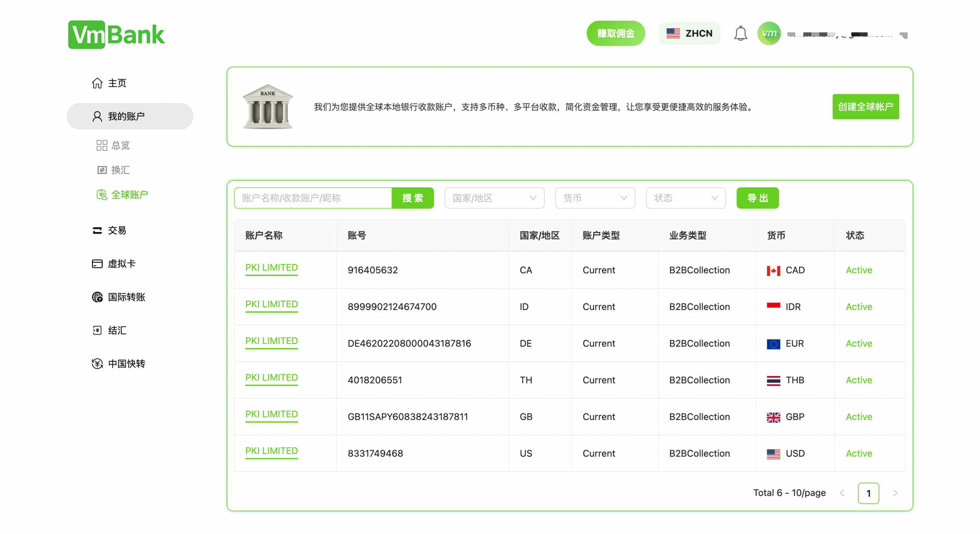This screenshot has width=980, height=534.
Task: Click the 换汇 exchange icon
Action: click(x=101, y=170)
